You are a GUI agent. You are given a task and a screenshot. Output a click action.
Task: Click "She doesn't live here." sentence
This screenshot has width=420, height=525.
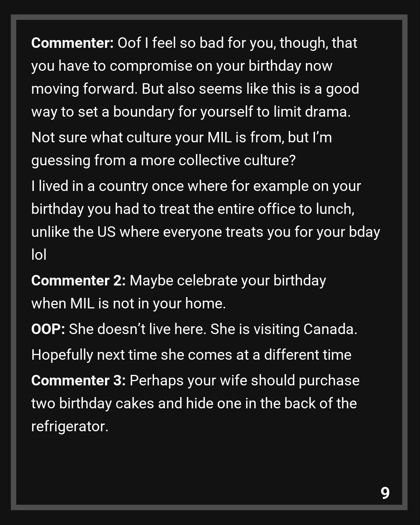138,329
